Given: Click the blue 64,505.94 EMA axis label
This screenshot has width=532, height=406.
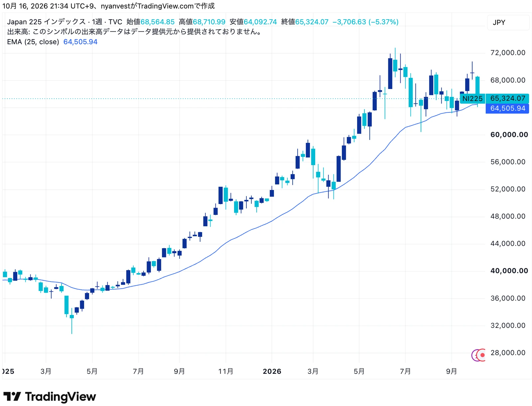Looking at the screenshot, I should coord(507,109).
